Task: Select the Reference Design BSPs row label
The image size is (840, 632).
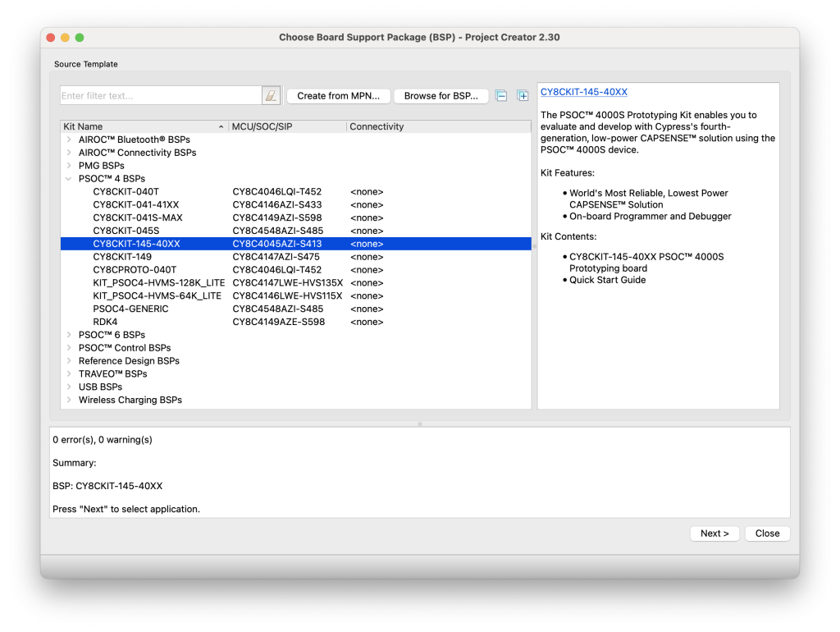Action: pyautogui.click(x=129, y=361)
